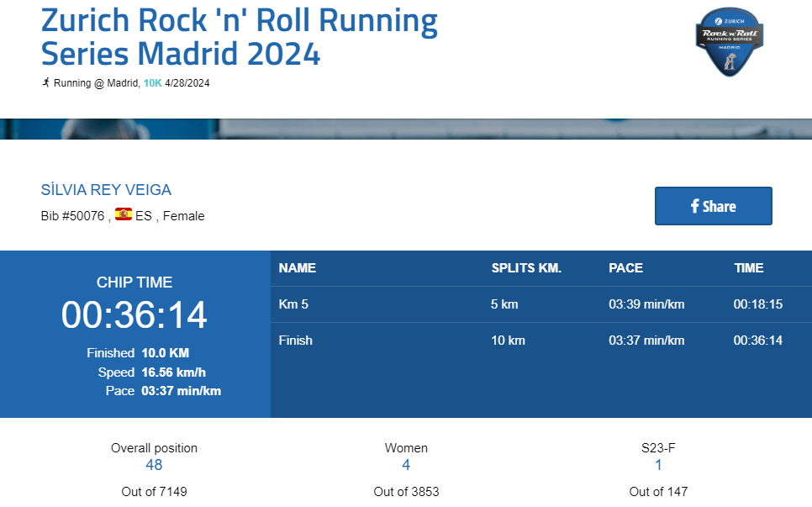
Task: Click the S23-F category label
Action: click(x=658, y=448)
